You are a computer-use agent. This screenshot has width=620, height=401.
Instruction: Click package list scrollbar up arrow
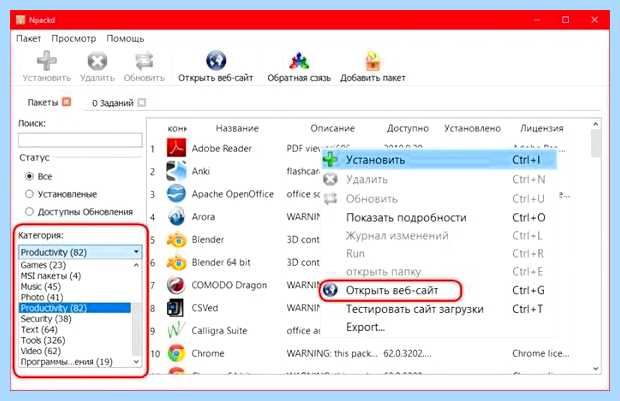click(x=596, y=124)
